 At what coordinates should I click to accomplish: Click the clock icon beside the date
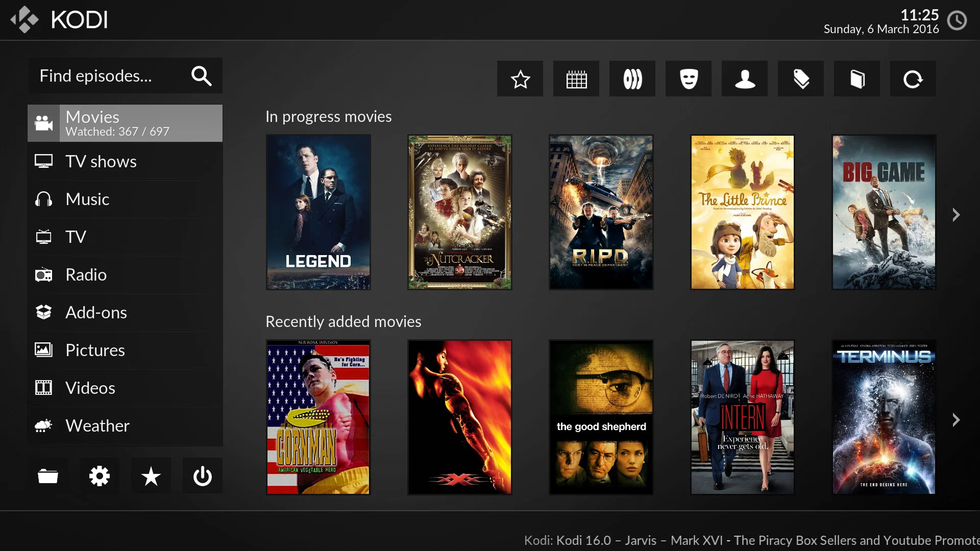(x=957, y=21)
